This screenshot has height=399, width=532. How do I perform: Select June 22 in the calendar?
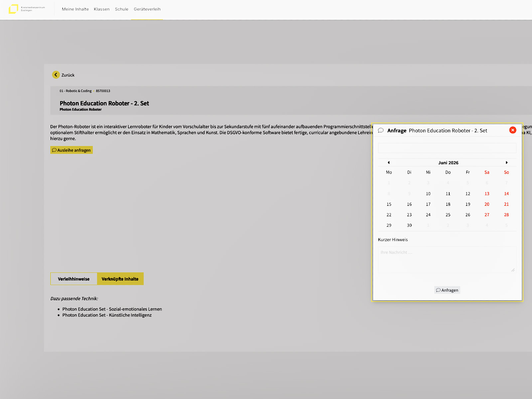pyautogui.click(x=389, y=215)
